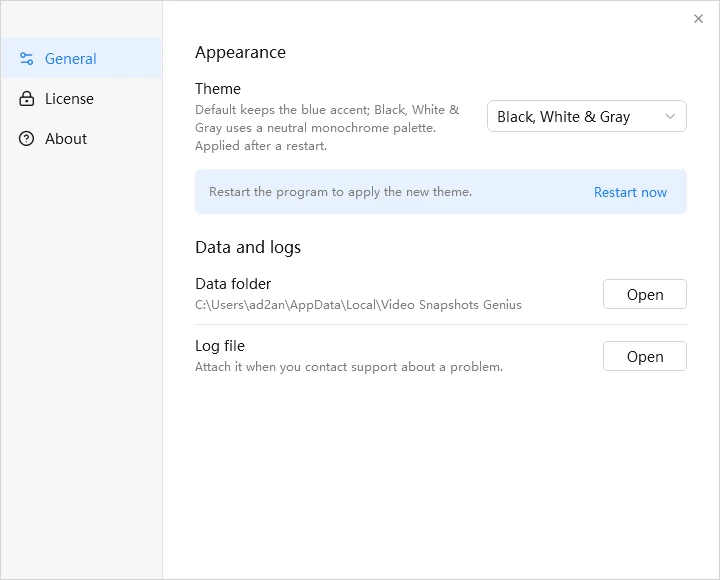Click the Data and logs heading
Viewport: 720px width, 580px height.
point(248,248)
